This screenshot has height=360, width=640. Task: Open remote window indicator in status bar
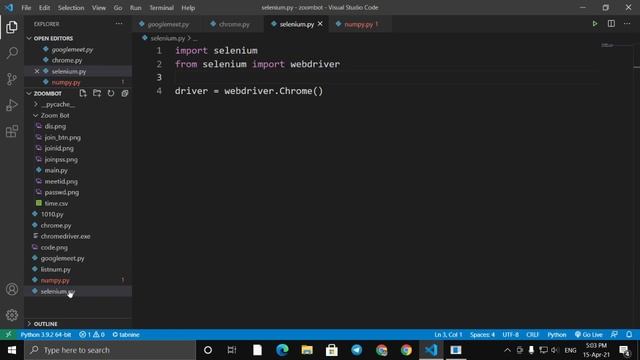8,334
